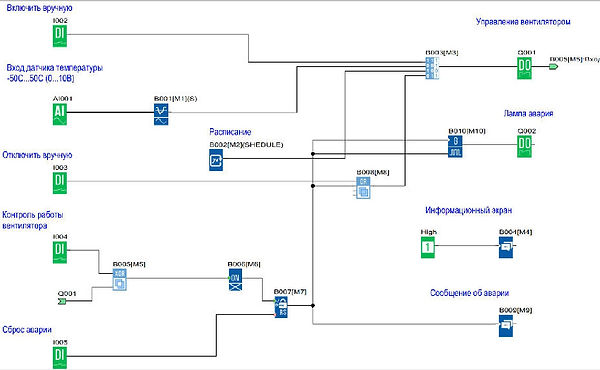Select the B005[M5] XOR logic block
Viewport: 600px width, 370px height.
[120, 280]
